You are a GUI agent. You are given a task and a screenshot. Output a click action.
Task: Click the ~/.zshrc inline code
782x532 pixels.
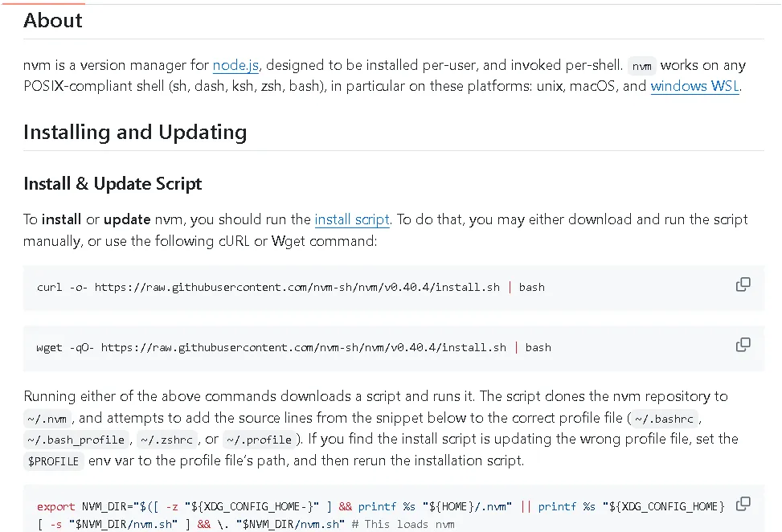tap(166, 440)
